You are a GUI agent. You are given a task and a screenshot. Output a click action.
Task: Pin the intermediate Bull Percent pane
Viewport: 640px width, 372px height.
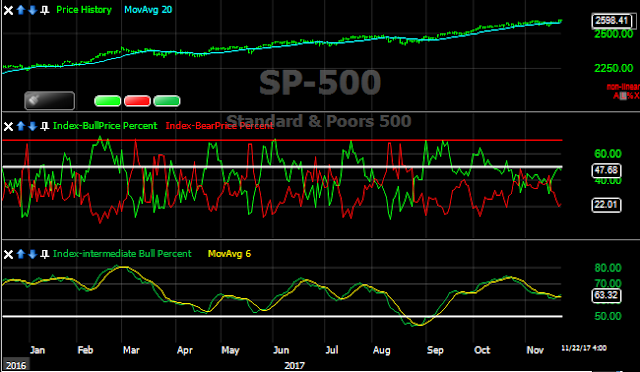coord(44,254)
